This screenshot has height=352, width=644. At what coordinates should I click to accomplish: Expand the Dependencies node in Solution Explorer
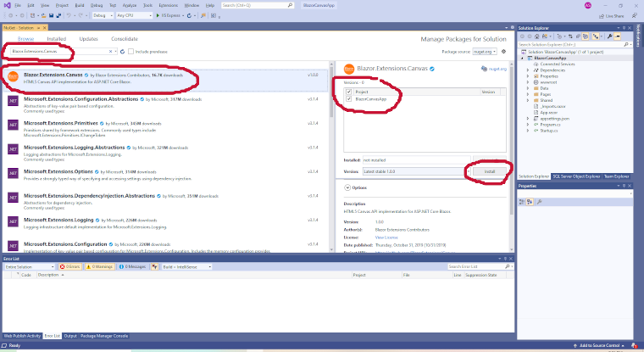528,70
